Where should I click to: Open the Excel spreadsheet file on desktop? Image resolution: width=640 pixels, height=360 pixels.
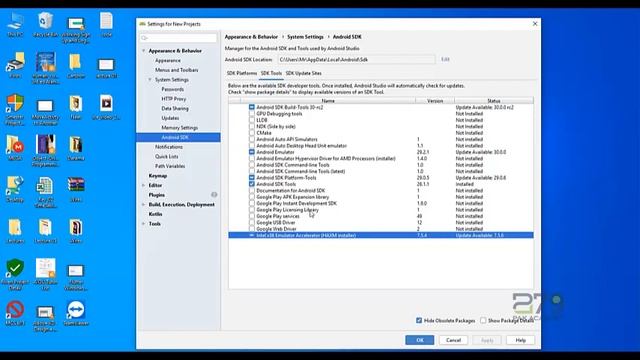coord(45,187)
